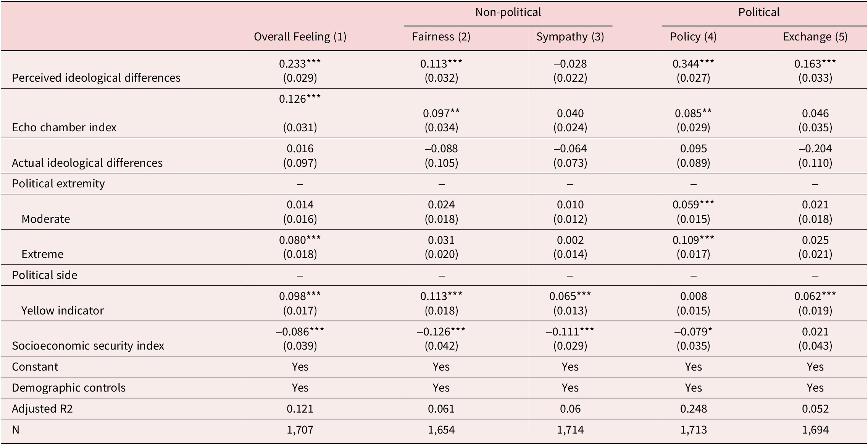Click the Political extremity row label

click(x=58, y=184)
